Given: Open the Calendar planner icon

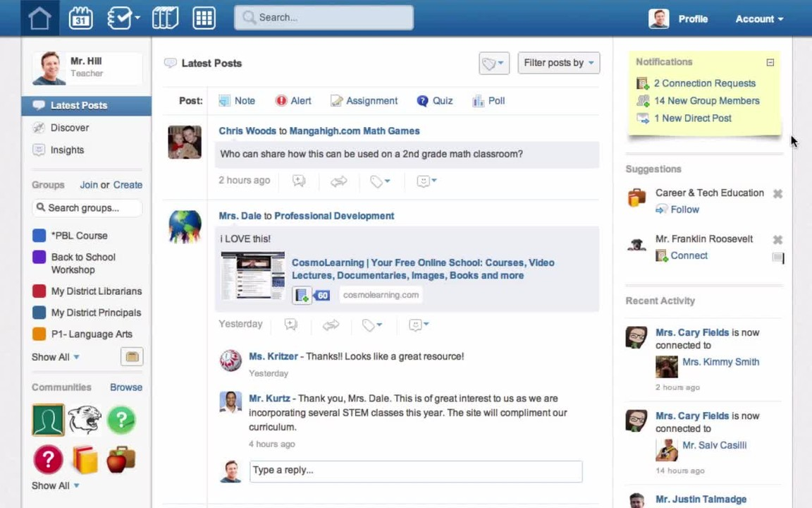Looking at the screenshot, I should click(81, 18).
